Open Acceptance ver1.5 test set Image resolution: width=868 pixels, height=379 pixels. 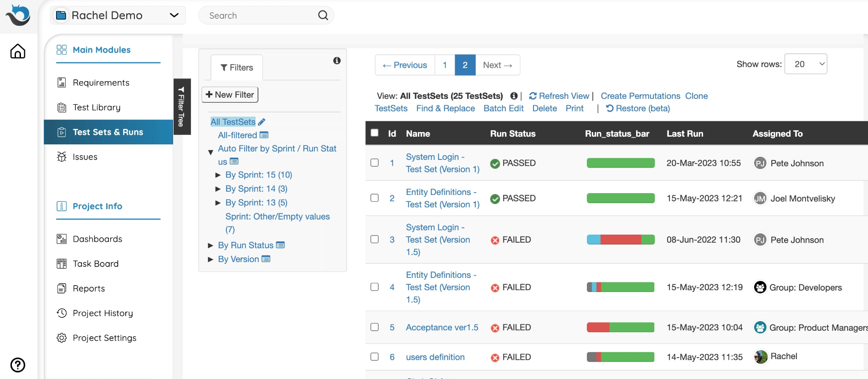[x=442, y=328]
